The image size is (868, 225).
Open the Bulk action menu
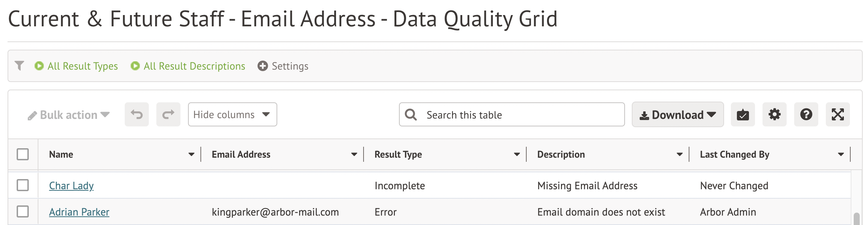(69, 115)
